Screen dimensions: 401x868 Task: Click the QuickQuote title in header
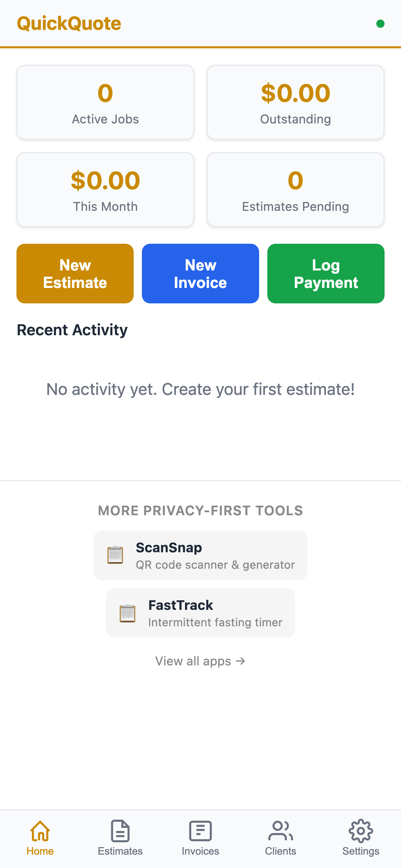[x=69, y=23]
